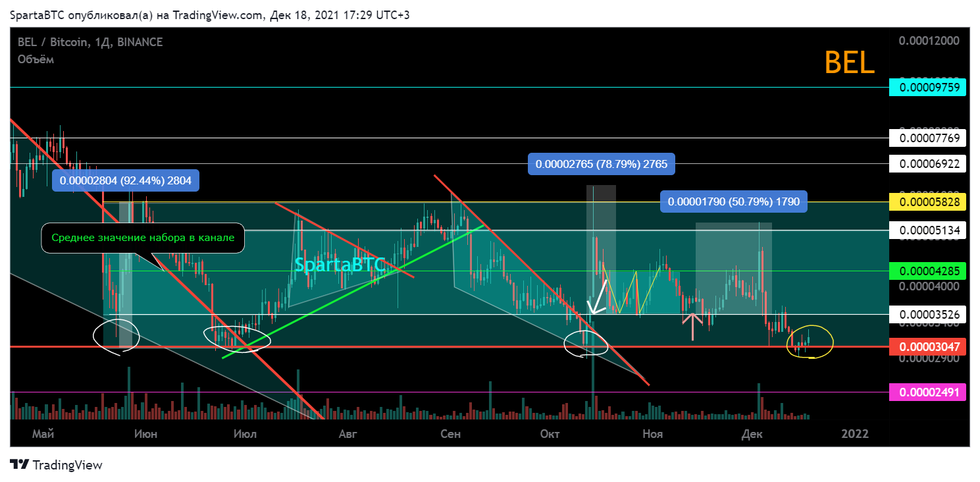
Task: Click the 0.00003526 price level label
Action: pyautogui.click(x=927, y=314)
